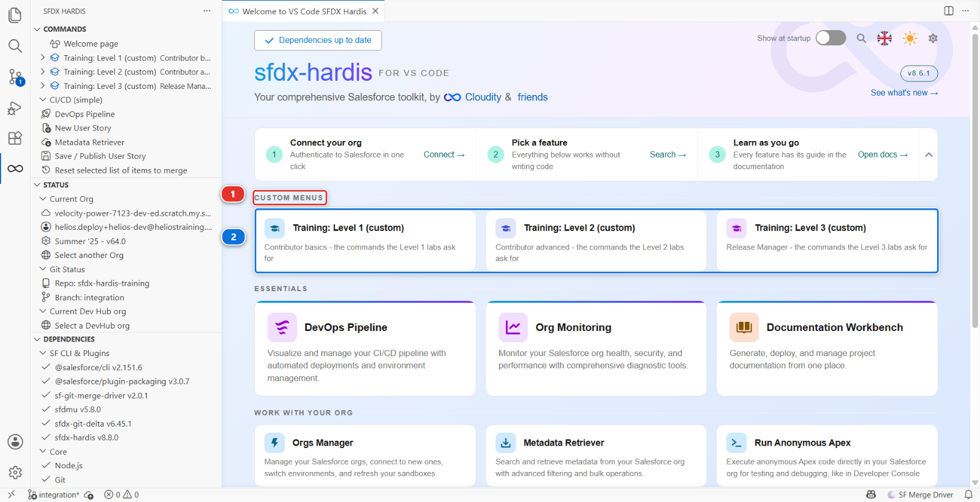The width and height of the screenshot is (980, 502).
Task: Collapse the Git Status group
Action: pos(43,269)
